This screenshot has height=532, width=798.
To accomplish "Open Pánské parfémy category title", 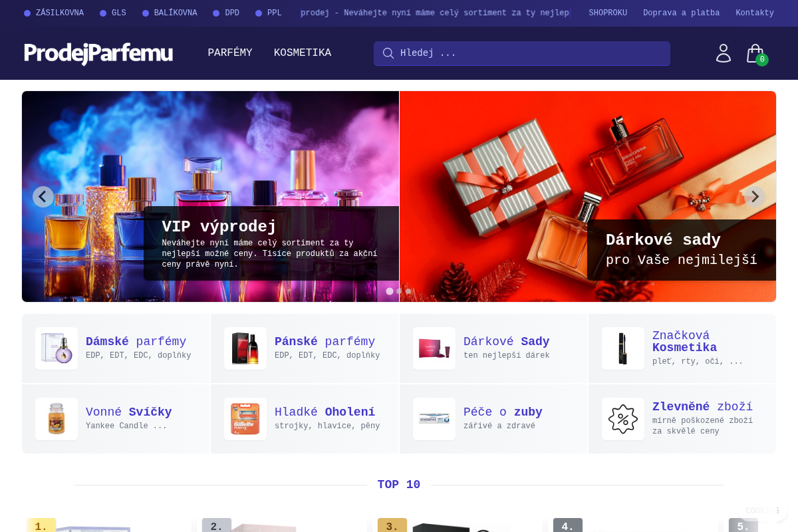I will coord(325,342).
